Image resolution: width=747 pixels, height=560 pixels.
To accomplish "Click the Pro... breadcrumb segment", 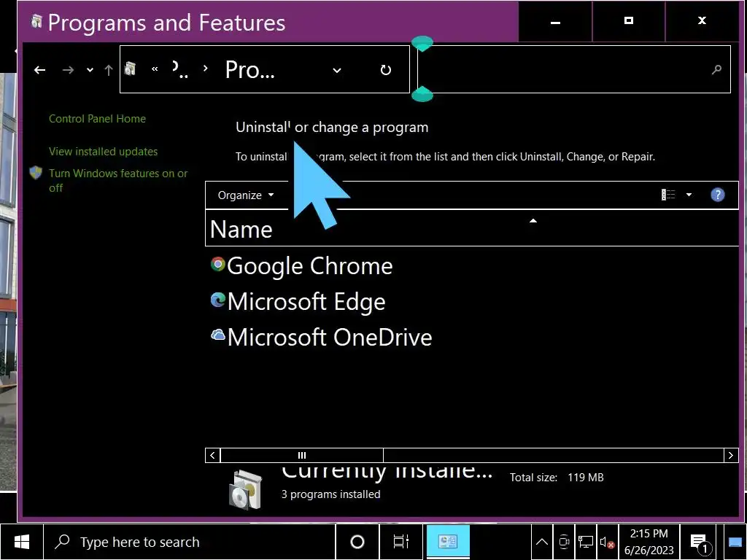I will pyautogui.click(x=249, y=70).
